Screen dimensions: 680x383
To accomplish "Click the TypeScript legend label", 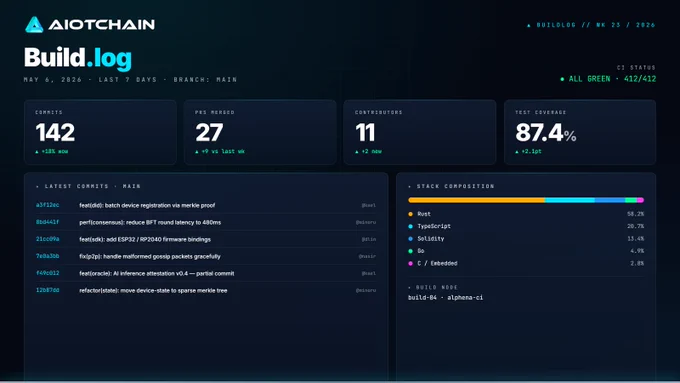I will coord(434,226).
